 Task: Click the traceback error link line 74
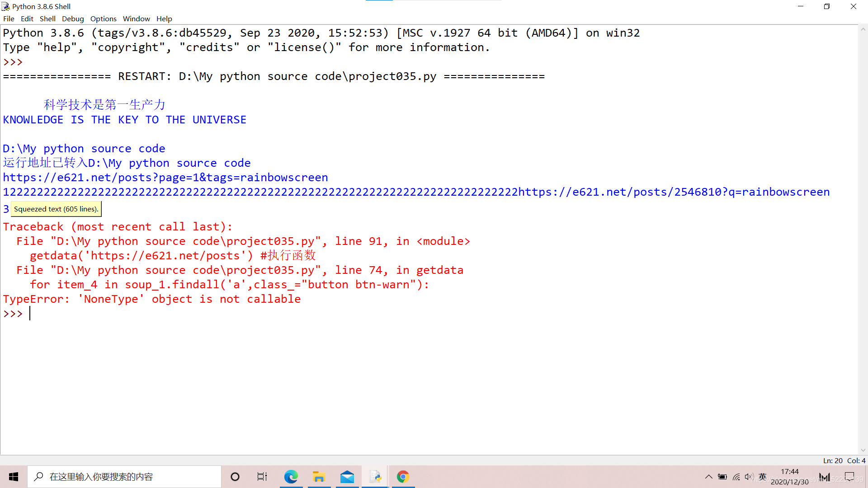(238, 270)
